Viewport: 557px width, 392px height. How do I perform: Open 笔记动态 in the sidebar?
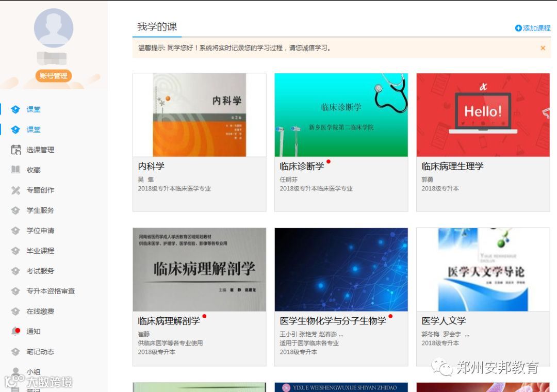pos(40,352)
